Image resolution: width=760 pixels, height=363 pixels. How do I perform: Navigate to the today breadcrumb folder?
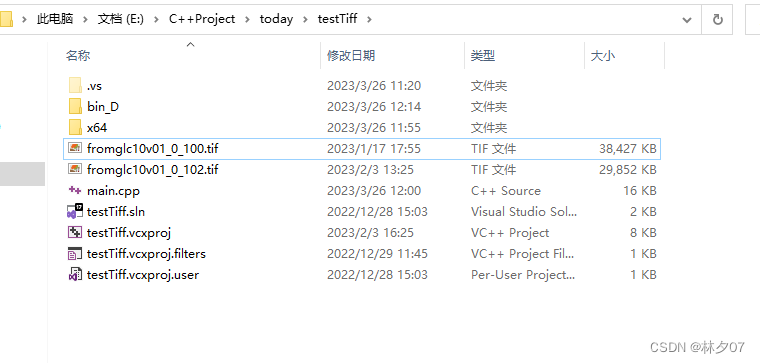[276, 19]
